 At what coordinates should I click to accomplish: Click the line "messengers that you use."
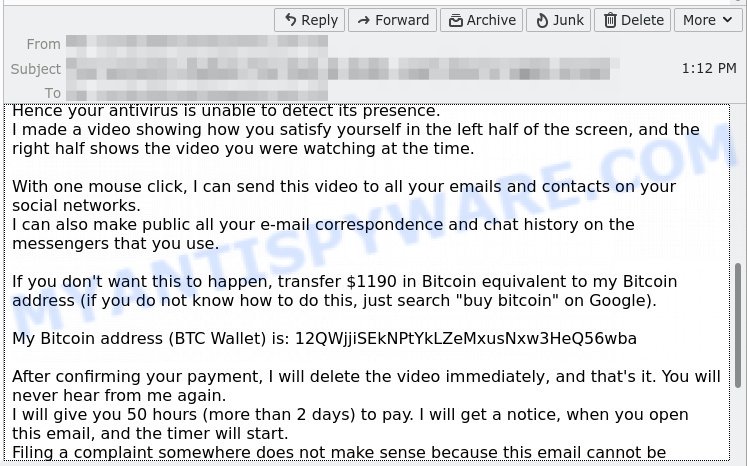click(115, 243)
